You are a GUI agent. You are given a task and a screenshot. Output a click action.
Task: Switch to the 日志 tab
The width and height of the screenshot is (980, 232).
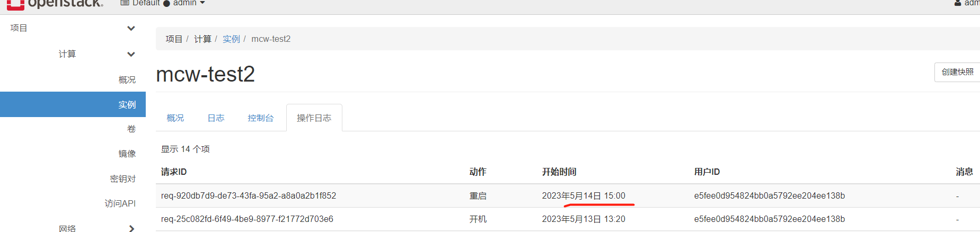216,118
